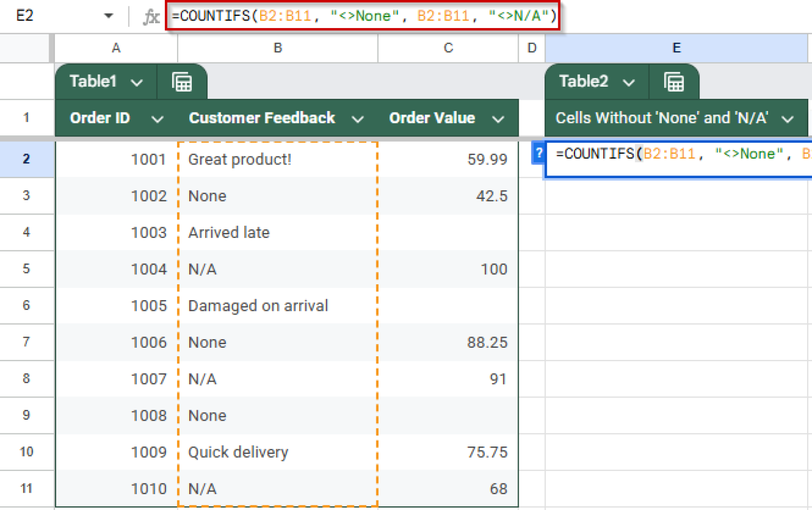Viewport: 812px width, 510px height.
Task: Click the fx function icon beside formula bar
Action: [151, 16]
